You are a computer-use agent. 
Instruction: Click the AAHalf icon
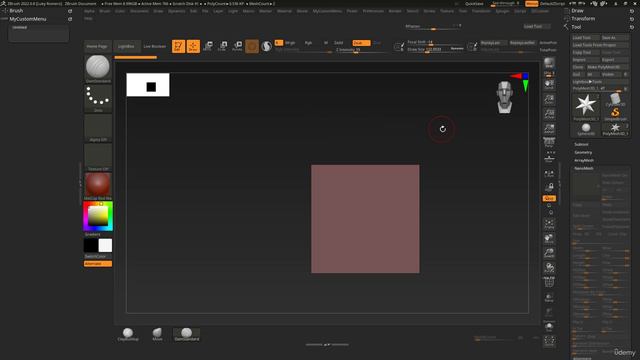(549, 129)
